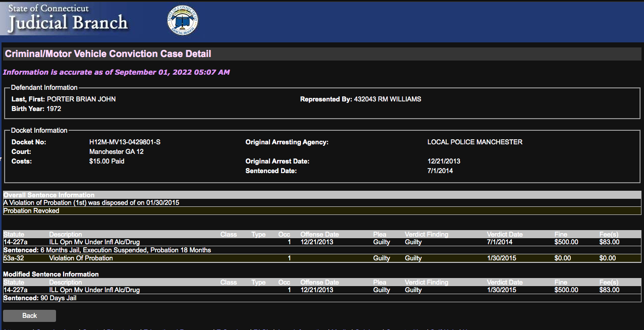This screenshot has width=644, height=330.
Task: Select the $0.00 fine in the 53a-32 row
Action: 563,258
